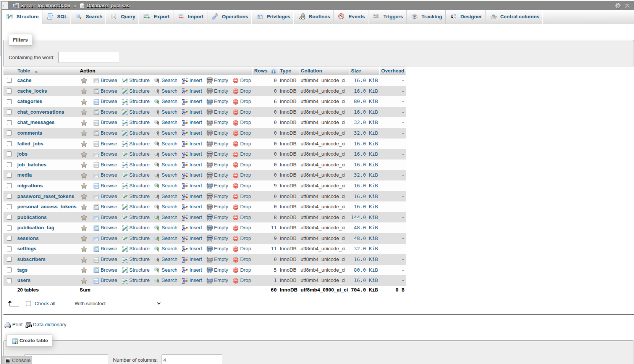
Task: Open the Console panel icon
Action: (8, 361)
